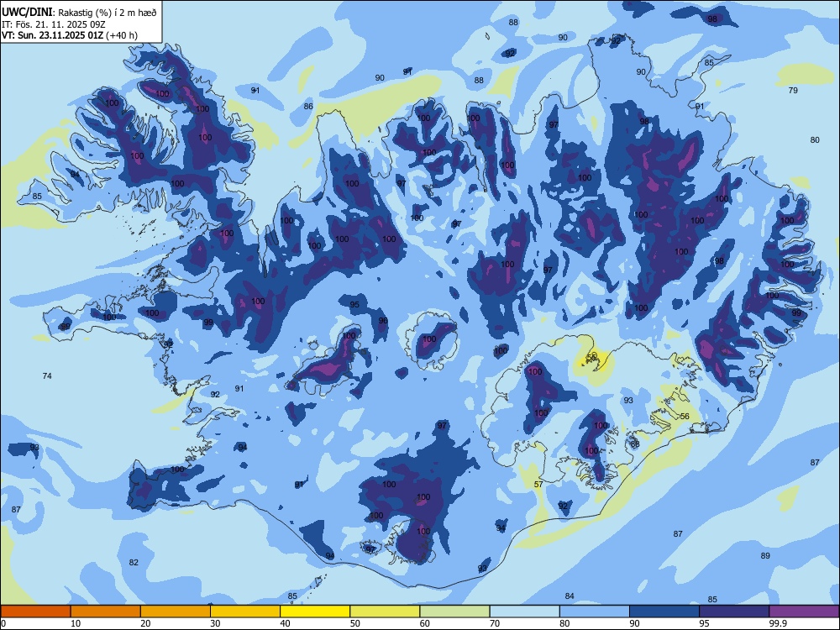Screen dimensions: 840x630
Task: Click the initialization time 'IT: Fös. 21. 11. 2025 09Z'
Action: [54, 24]
